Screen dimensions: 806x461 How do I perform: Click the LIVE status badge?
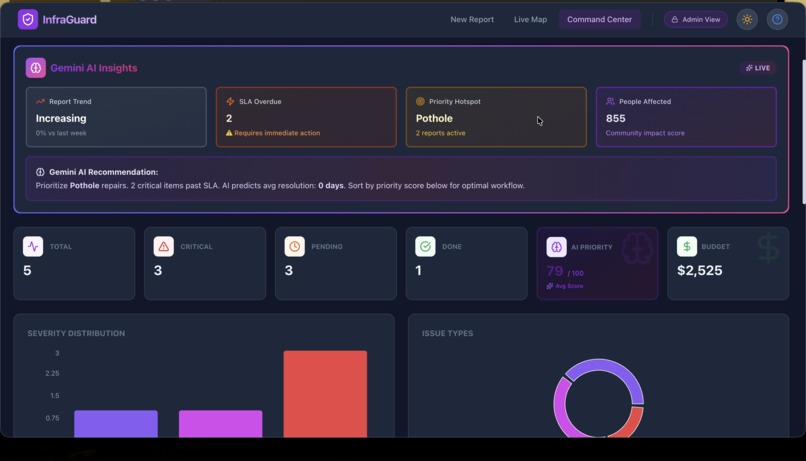pos(758,68)
